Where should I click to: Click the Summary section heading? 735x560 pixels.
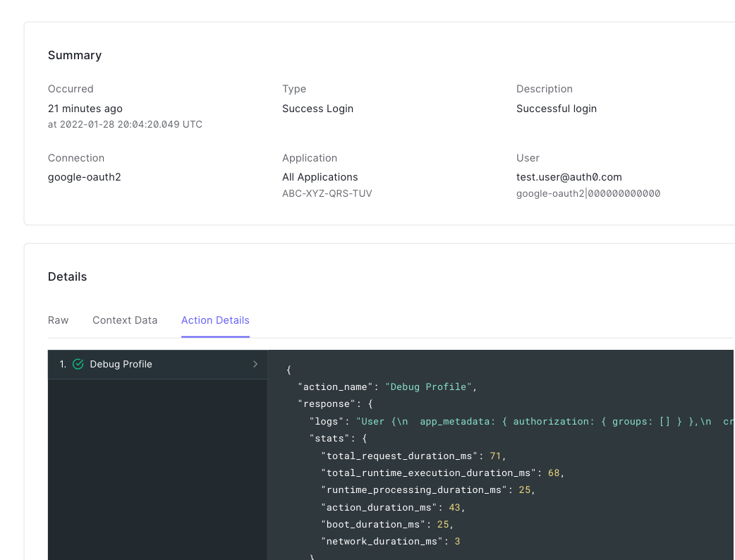pos(75,55)
